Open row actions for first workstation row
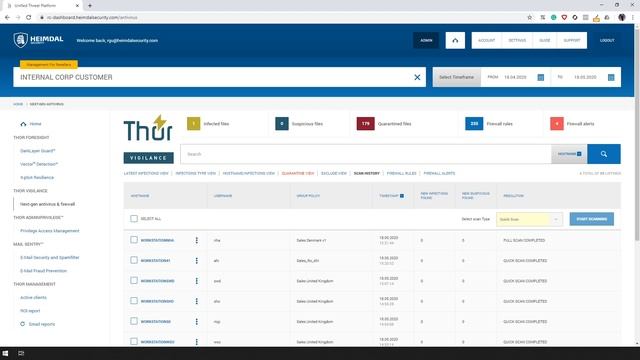This screenshot has width=640, height=360. pos(197,240)
